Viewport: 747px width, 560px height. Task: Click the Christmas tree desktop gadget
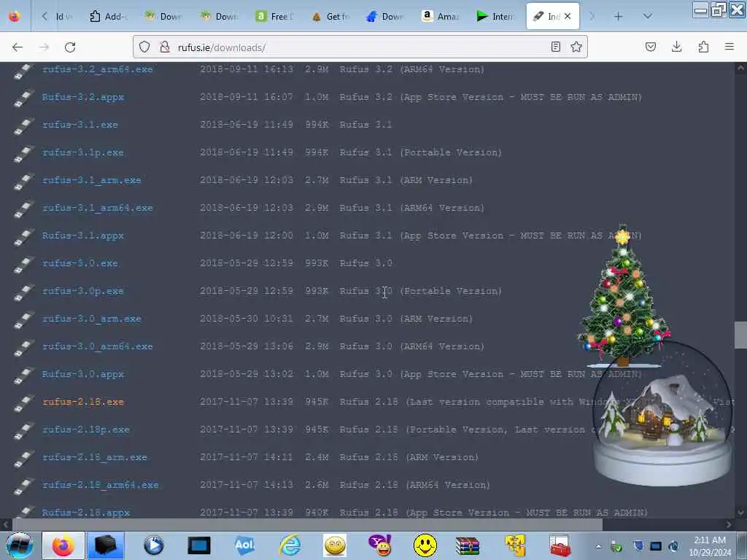(623, 296)
